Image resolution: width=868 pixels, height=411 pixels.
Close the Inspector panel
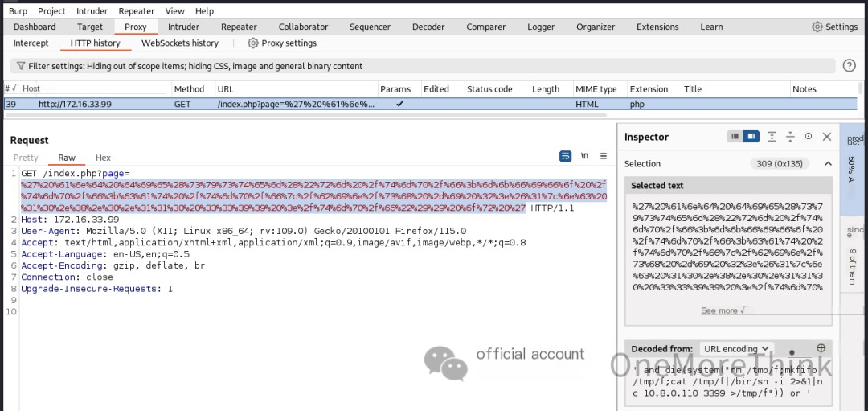tap(827, 136)
